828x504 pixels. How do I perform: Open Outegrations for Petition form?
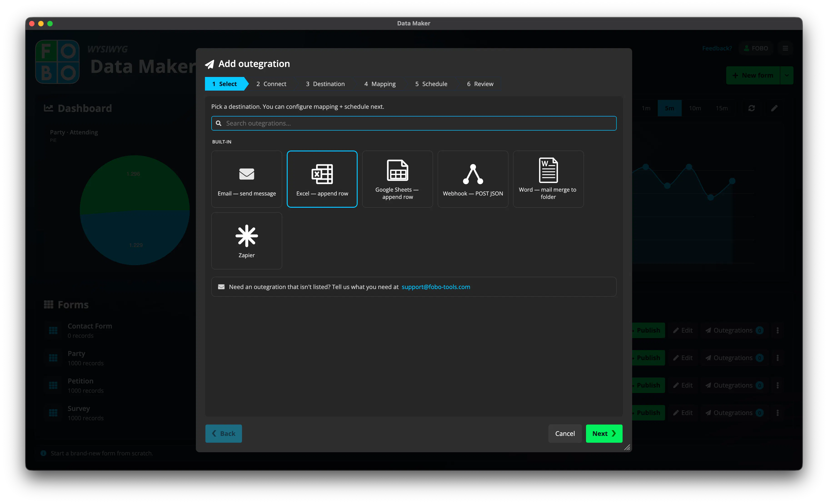pyautogui.click(x=734, y=385)
